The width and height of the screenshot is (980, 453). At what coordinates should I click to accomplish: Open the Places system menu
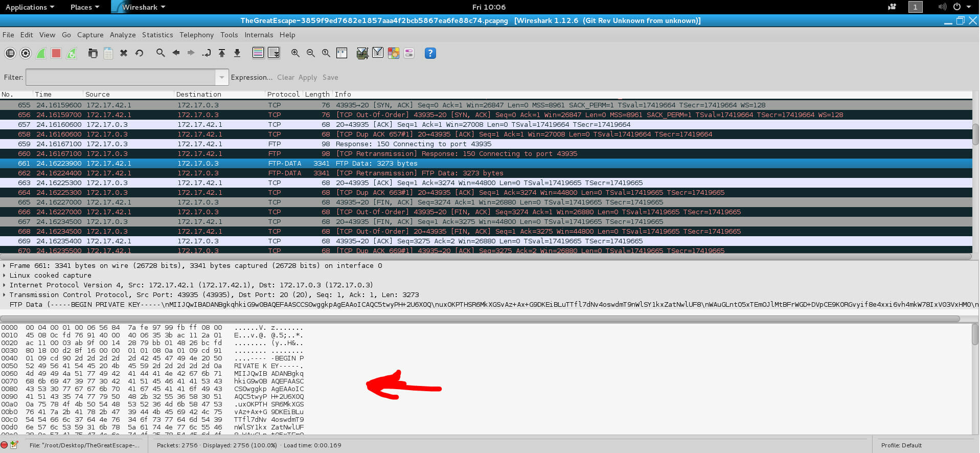pyautogui.click(x=84, y=7)
